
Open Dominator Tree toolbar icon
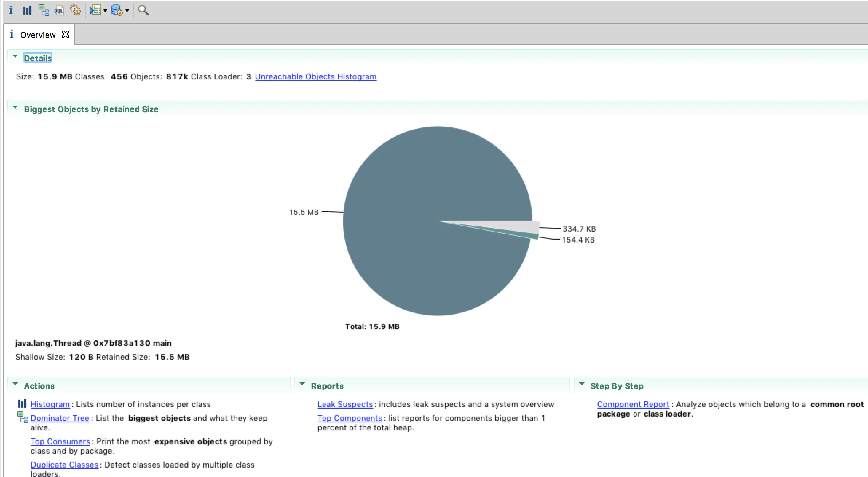coord(43,10)
